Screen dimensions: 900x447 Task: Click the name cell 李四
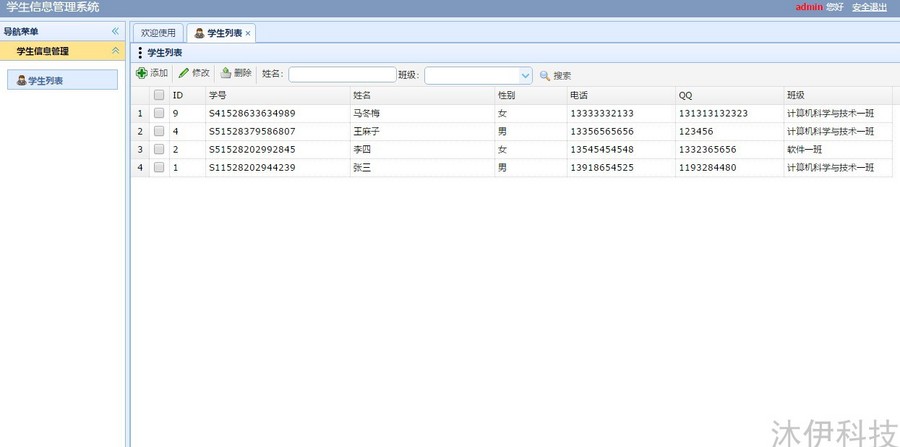pos(362,150)
